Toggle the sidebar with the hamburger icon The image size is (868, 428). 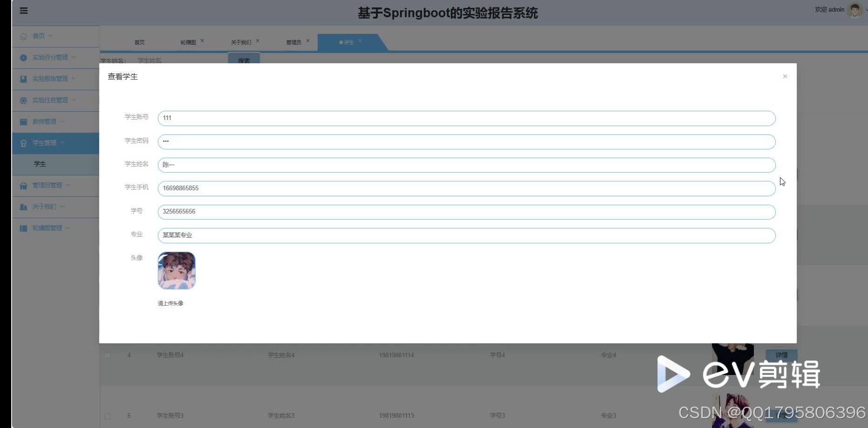coord(23,10)
